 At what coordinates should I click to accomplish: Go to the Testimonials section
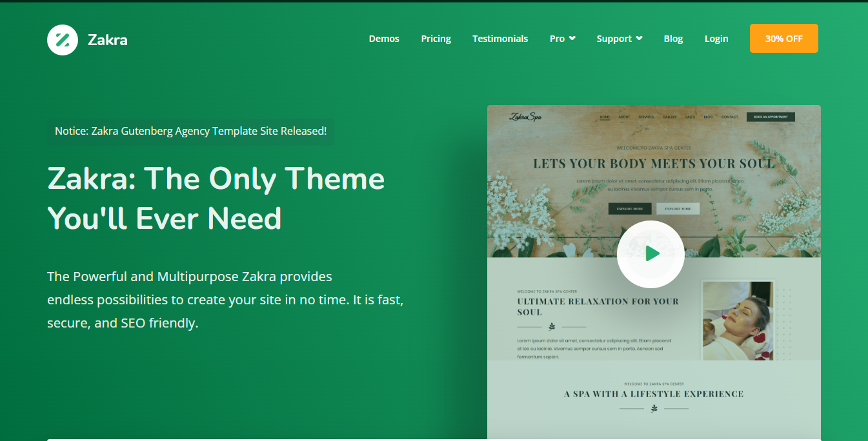tap(500, 39)
